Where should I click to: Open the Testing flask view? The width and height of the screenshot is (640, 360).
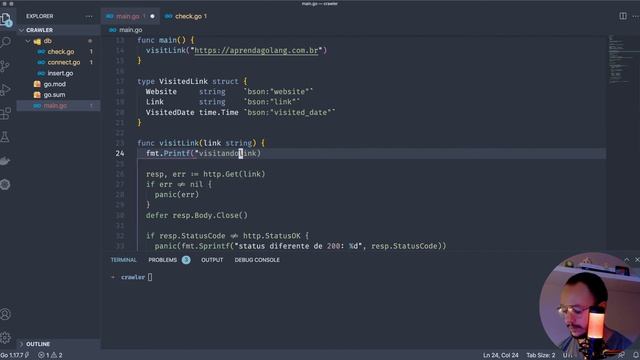[6, 137]
